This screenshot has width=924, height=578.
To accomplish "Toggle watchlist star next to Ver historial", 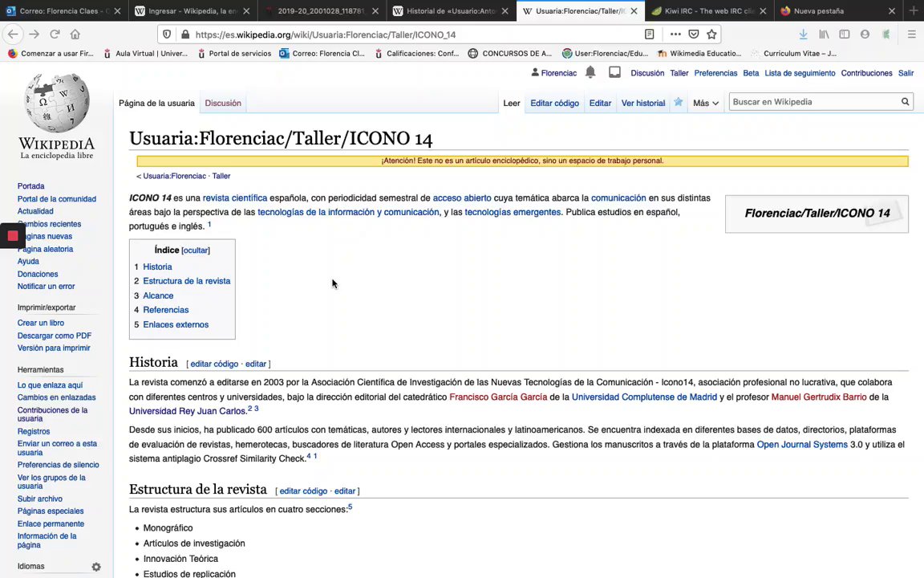I will click(679, 102).
